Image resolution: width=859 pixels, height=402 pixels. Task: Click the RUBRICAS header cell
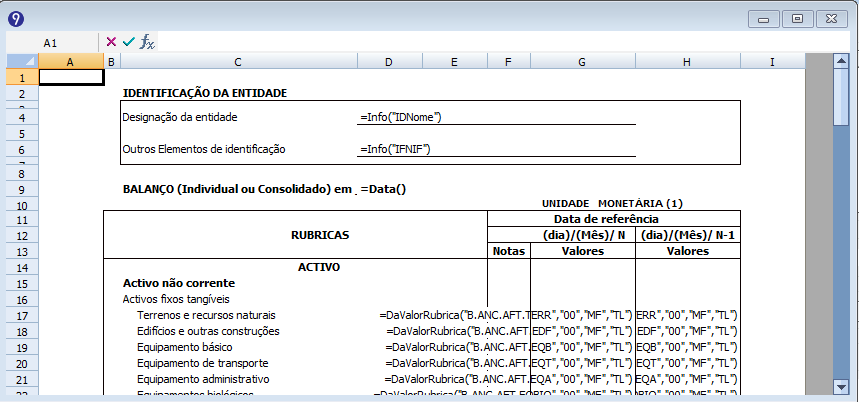tap(318, 235)
